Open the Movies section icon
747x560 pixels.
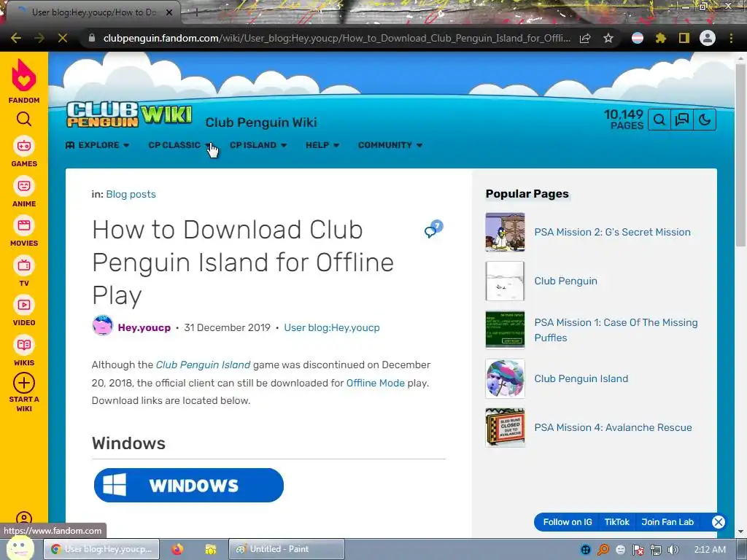(24, 225)
